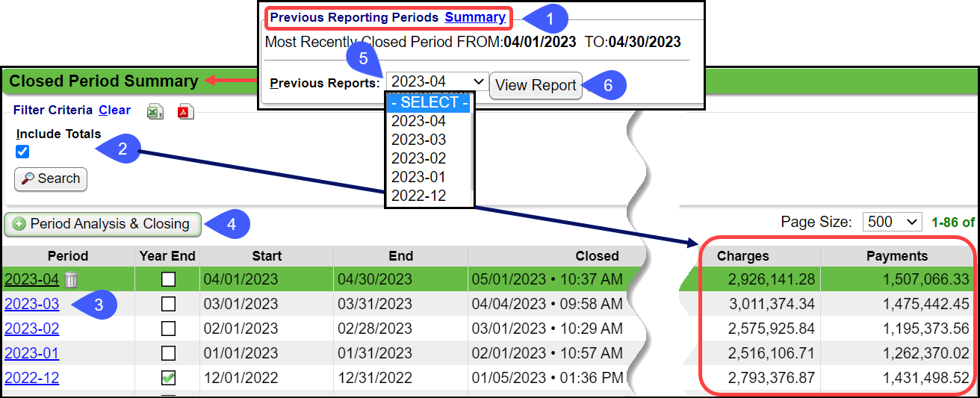Uncheck the Include Totals checkbox

(22, 152)
